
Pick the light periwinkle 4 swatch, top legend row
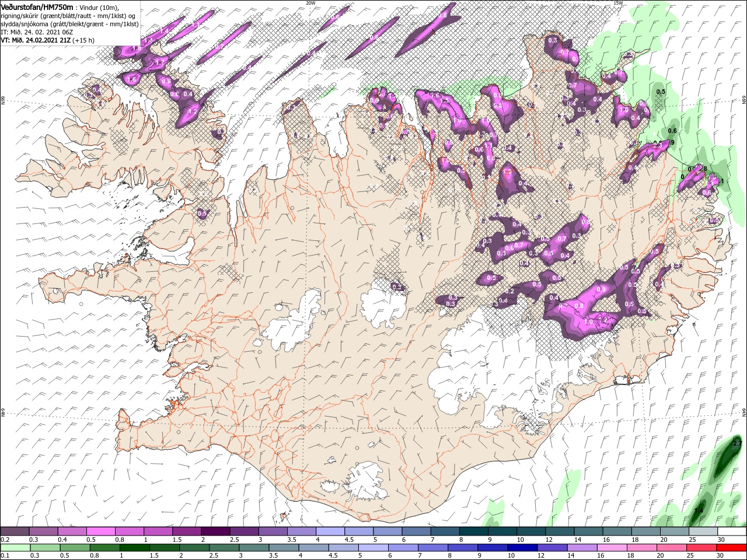pos(330,531)
